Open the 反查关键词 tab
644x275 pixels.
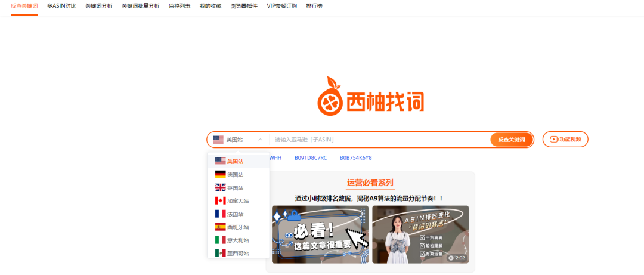24,6
